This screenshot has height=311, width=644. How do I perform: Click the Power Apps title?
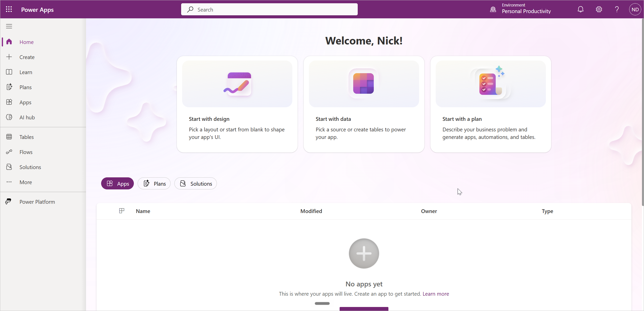37,10
